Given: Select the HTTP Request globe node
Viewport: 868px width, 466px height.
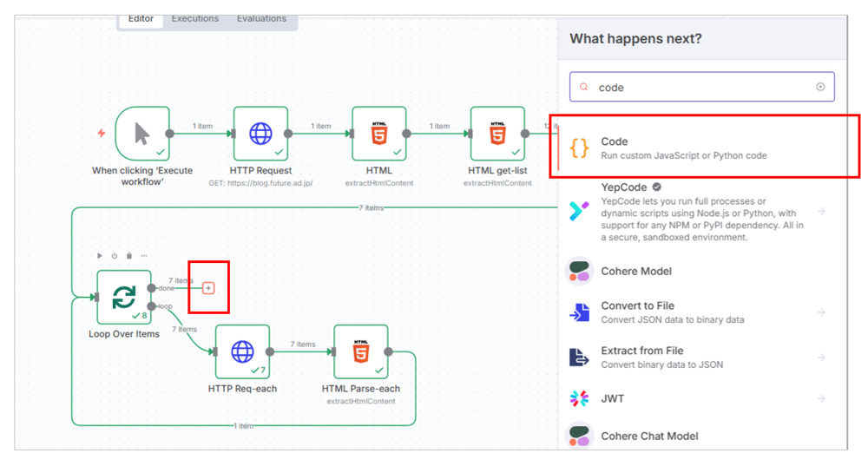Looking at the screenshot, I should [260, 134].
